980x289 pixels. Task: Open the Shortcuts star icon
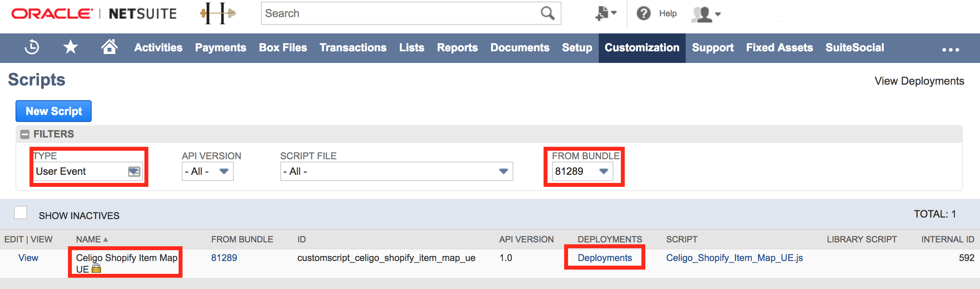tap(71, 47)
